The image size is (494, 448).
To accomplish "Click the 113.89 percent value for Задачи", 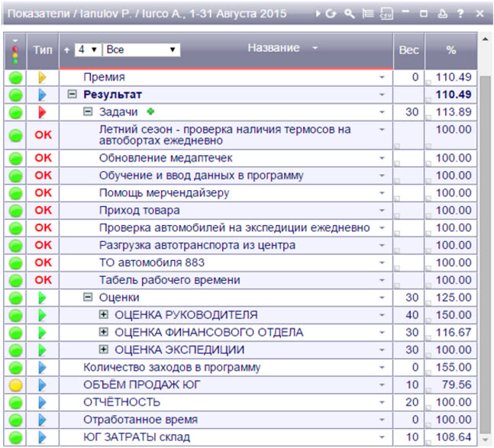I will [x=454, y=112].
